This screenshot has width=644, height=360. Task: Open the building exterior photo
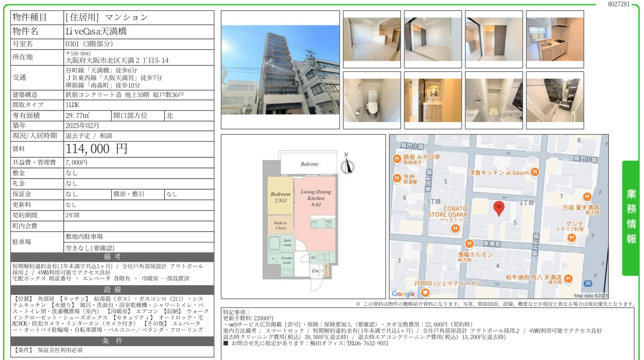coord(280,69)
